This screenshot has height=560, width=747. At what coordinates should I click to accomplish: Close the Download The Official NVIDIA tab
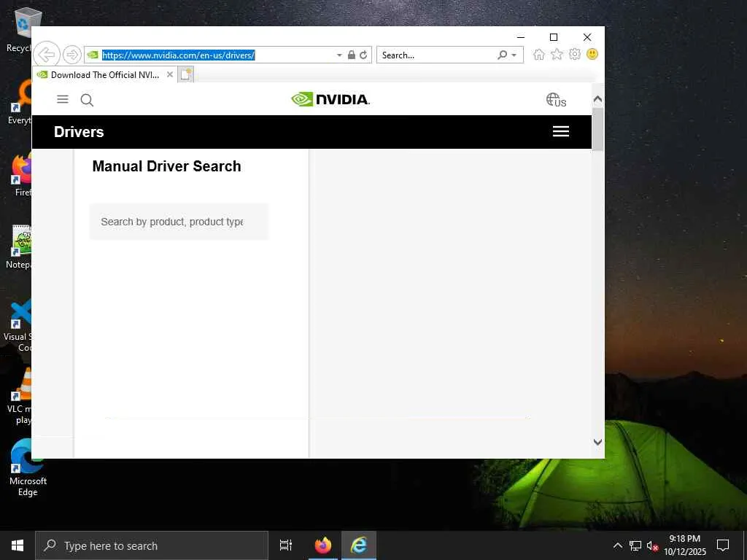click(169, 74)
